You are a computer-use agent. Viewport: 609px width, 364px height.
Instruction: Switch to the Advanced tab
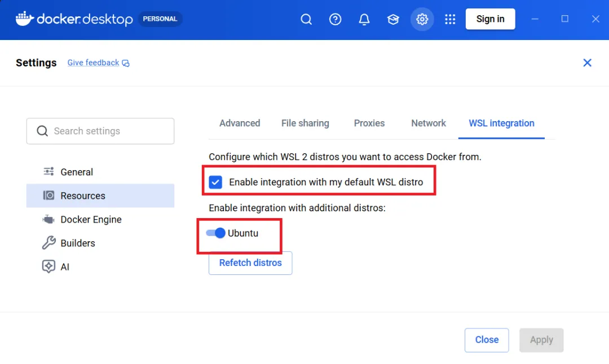240,123
